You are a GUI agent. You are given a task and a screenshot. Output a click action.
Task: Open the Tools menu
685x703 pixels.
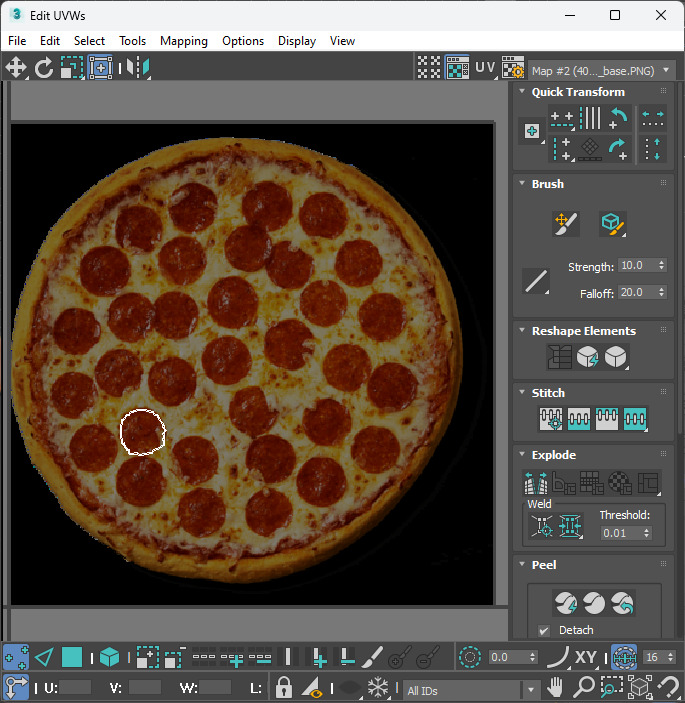point(132,41)
